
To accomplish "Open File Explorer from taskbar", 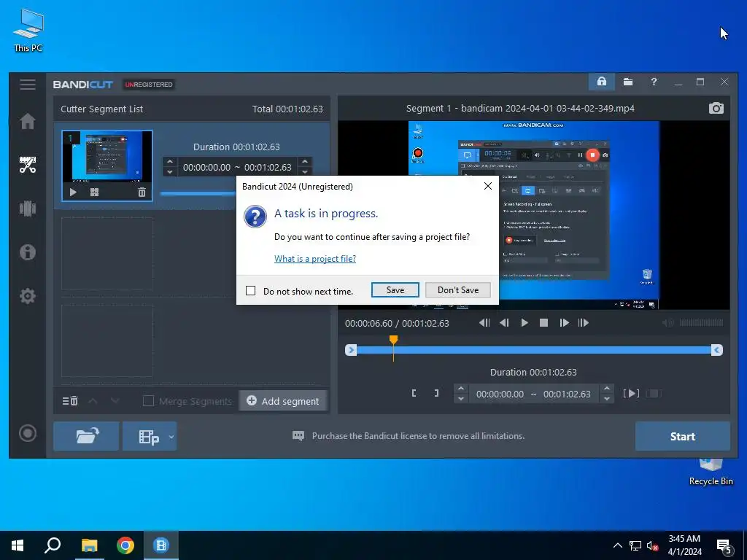I will coord(89,545).
